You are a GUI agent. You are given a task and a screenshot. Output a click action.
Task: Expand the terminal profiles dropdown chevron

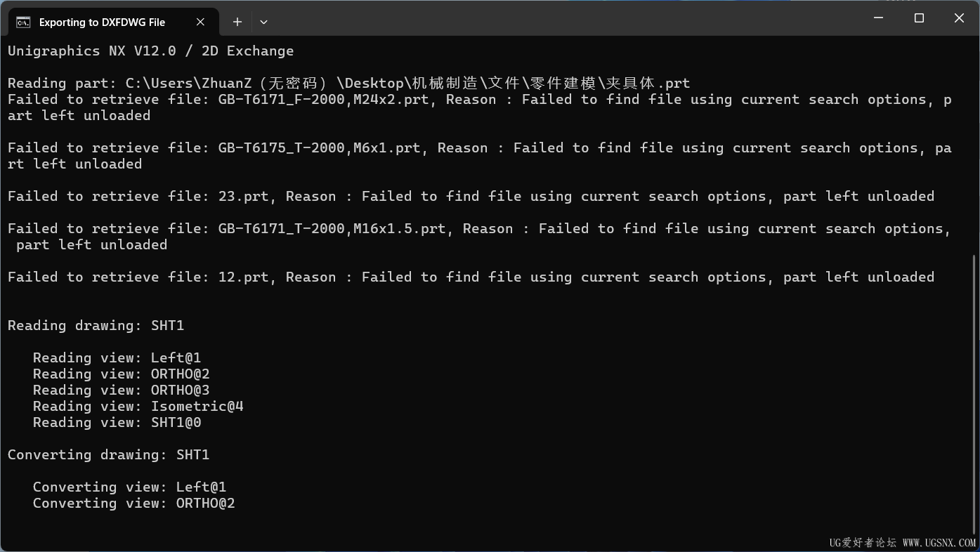click(x=263, y=22)
